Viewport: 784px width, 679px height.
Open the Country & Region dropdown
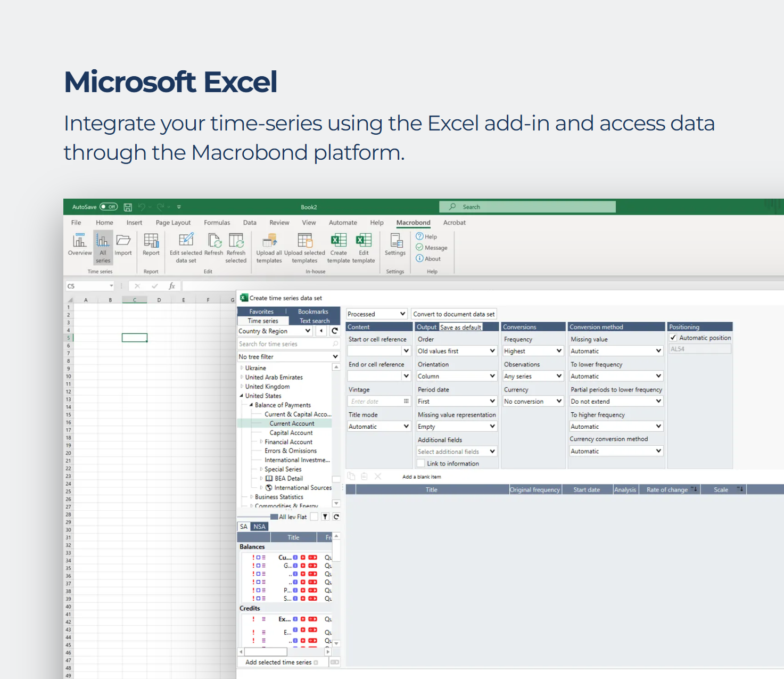tap(275, 331)
